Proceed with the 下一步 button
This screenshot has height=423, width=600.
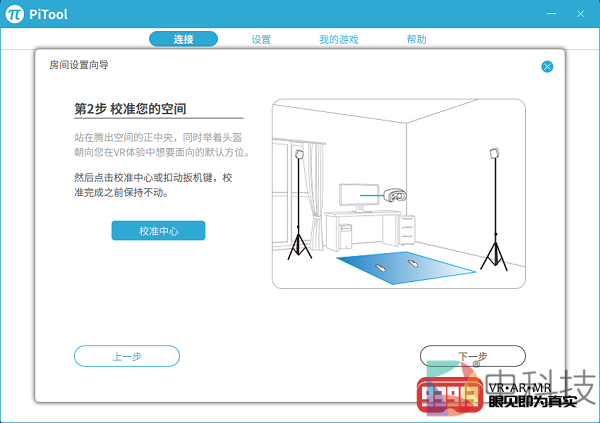472,356
